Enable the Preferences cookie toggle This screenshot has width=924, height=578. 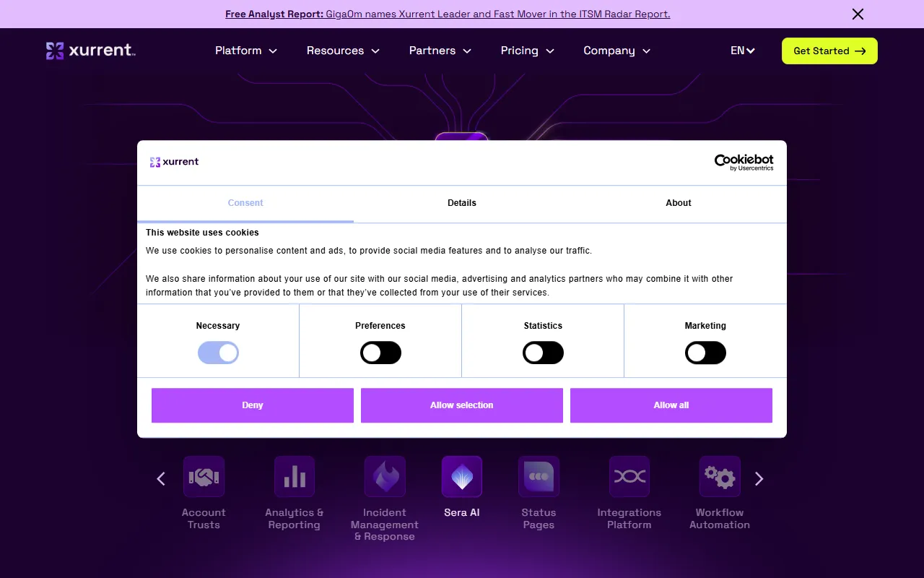coord(380,353)
